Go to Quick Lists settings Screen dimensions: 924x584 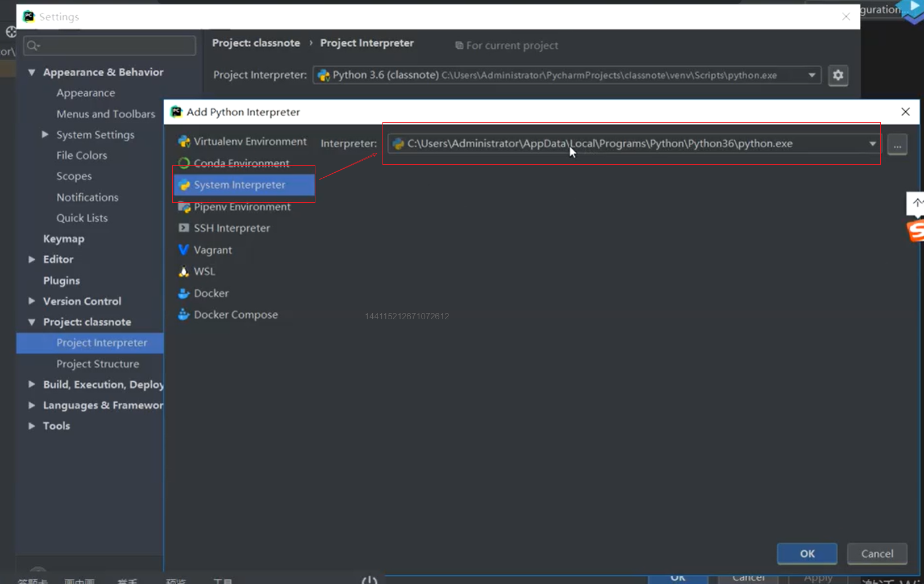point(82,218)
